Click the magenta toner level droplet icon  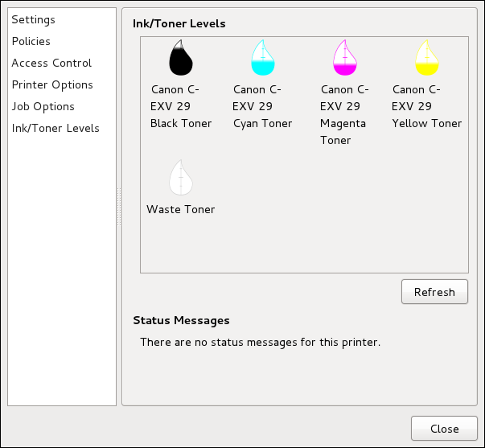point(344,58)
